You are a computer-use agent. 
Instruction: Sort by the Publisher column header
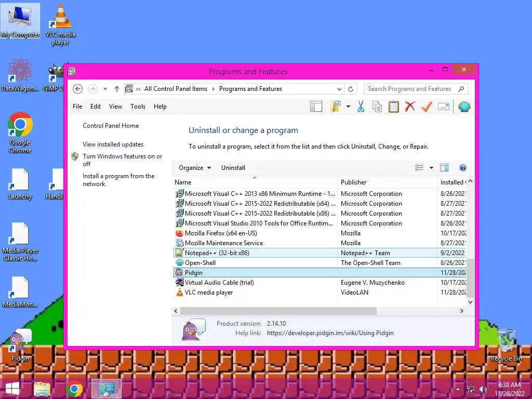coord(387,182)
